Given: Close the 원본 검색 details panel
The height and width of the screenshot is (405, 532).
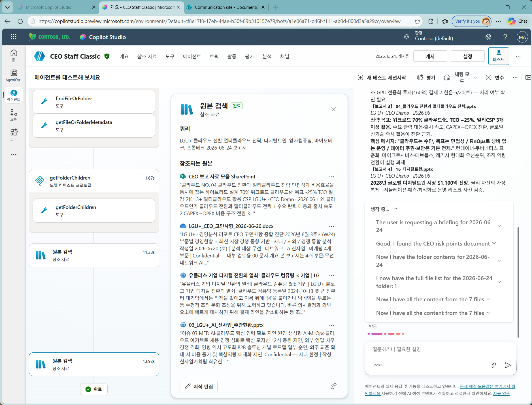Looking at the screenshot, I should 333,109.
